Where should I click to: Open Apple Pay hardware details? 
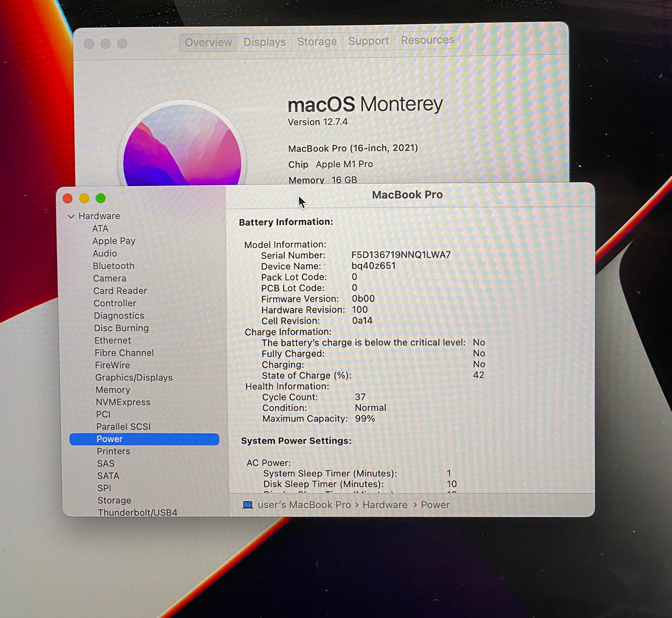[x=114, y=241]
